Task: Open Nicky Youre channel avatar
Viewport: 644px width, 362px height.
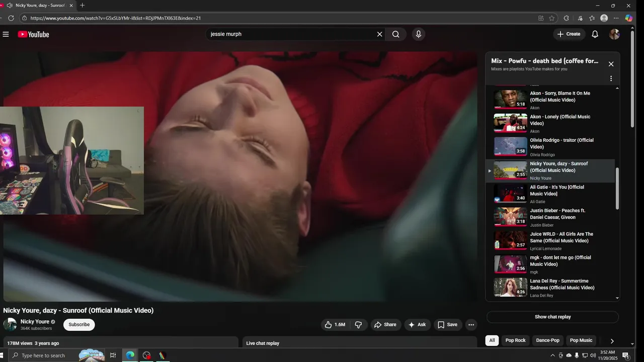Action: 10,325
